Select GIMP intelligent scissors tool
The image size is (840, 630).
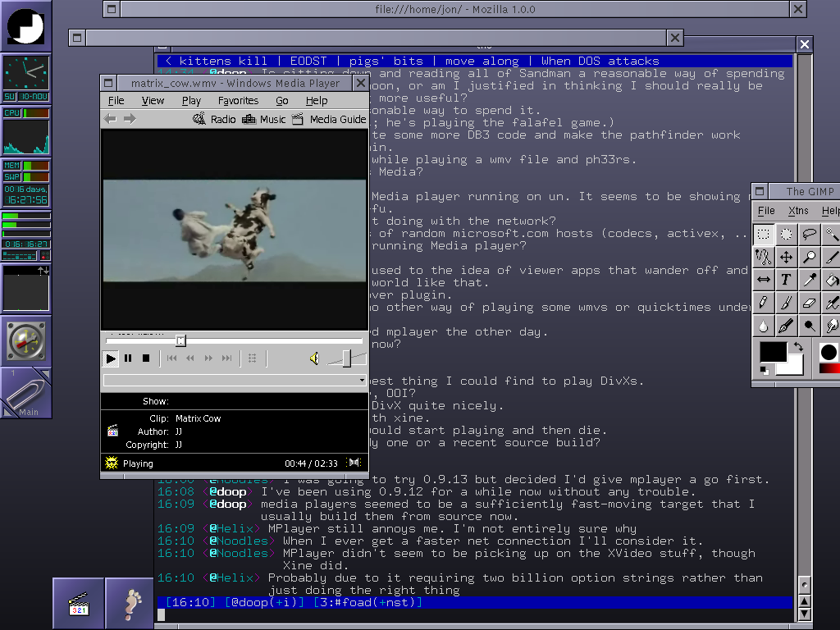[x=764, y=257]
